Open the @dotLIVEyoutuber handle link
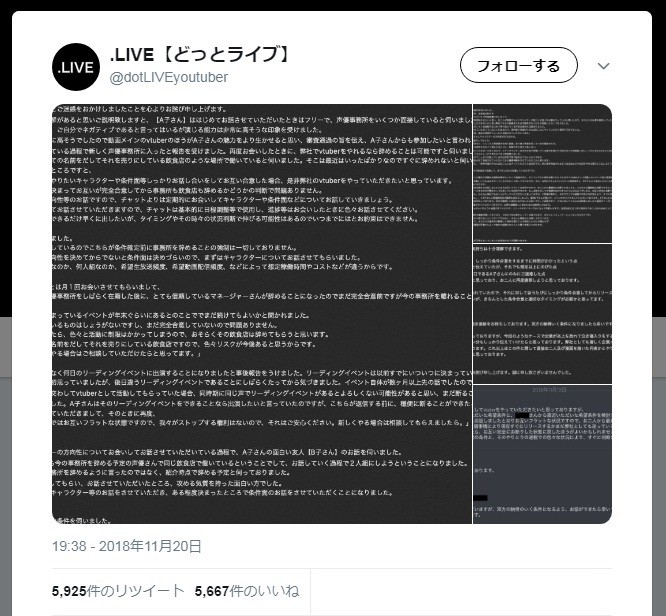This screenshot has height=616, width=666. 169,77
